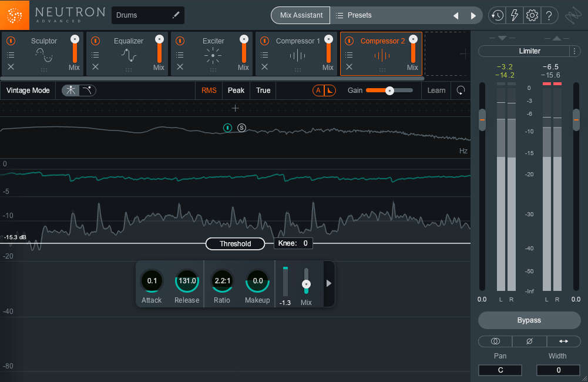The image size is (588, 382).
Task: Click the Gain slider handle
Action: (389, 91)
